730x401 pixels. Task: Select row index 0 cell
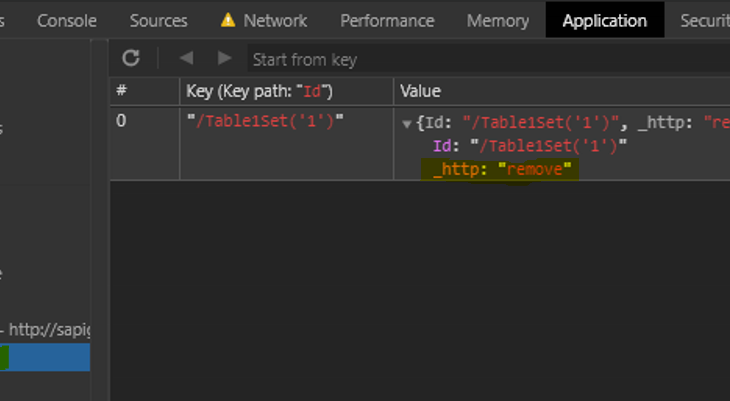click(145, 143)
